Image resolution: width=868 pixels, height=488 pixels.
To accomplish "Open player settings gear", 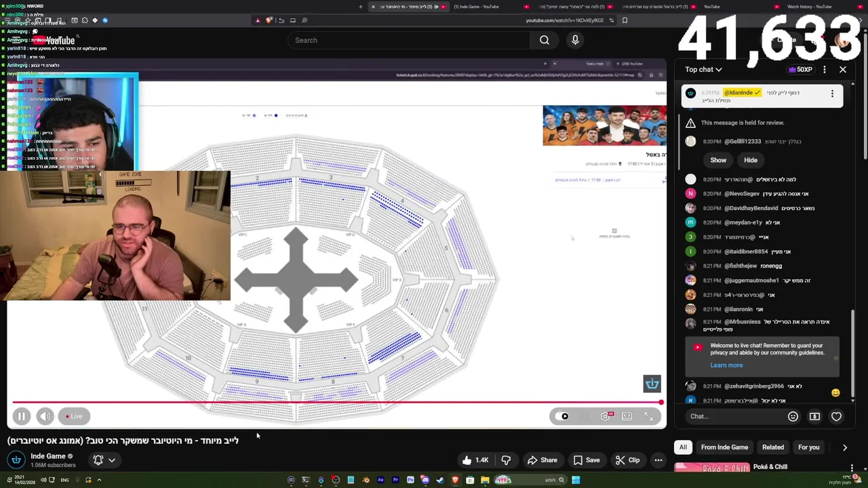I will coord(606,416).
